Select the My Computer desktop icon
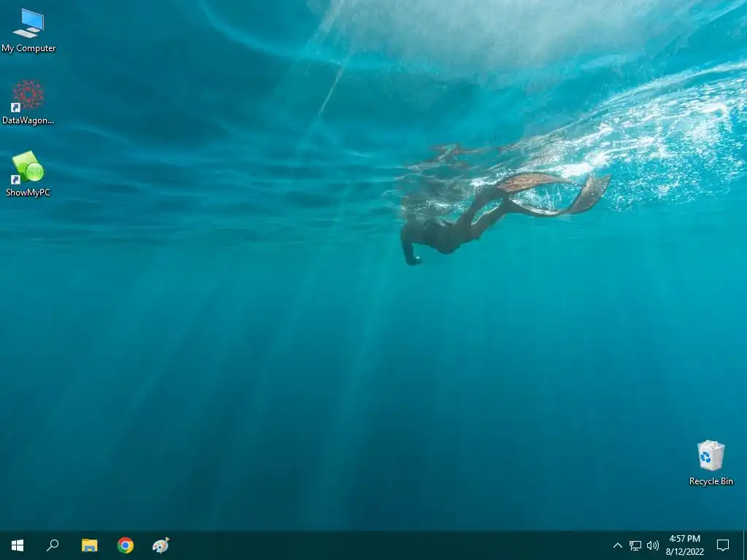Image resolution: width=747 pixels, height=560 pixels. point(28,31)
